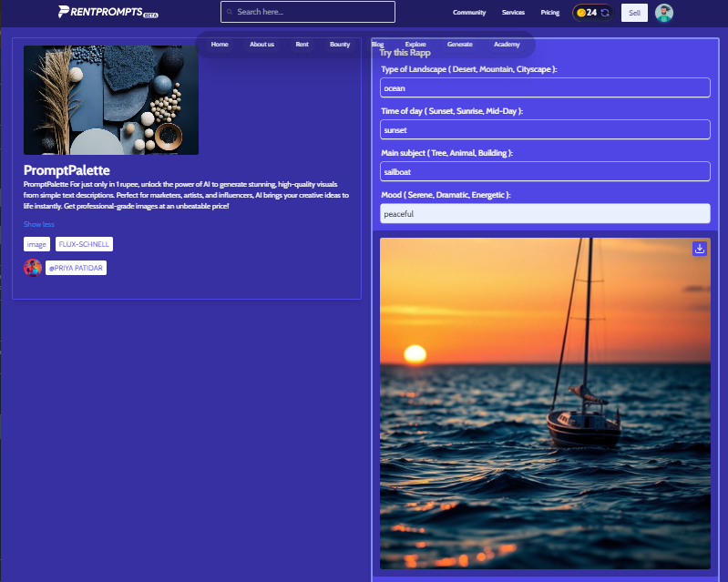Edit the Main subject field
This screenshot has height=582, width=728.
[x=545, y=171]
